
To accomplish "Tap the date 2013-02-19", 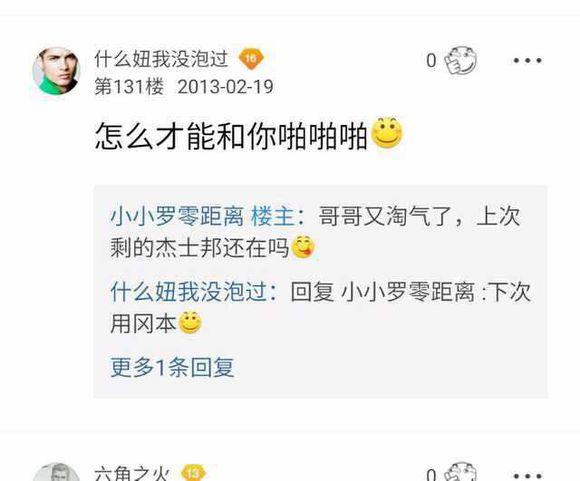I will (226, 87).
